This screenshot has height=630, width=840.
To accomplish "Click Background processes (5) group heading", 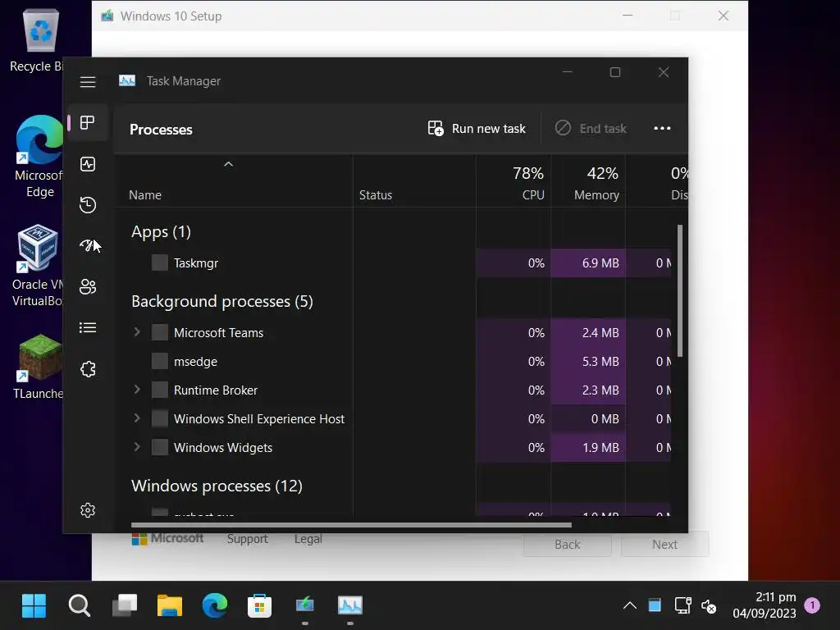I will point(222,302).
